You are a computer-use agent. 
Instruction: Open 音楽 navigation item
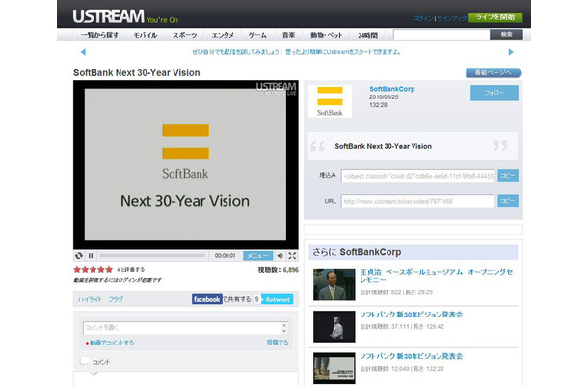click(x=288, y=35)
